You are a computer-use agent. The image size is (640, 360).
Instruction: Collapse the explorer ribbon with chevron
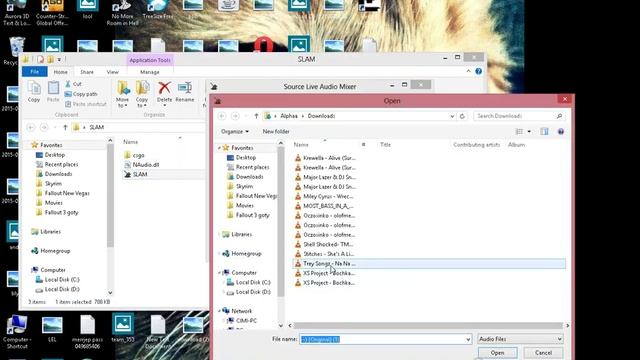(468, 71)
